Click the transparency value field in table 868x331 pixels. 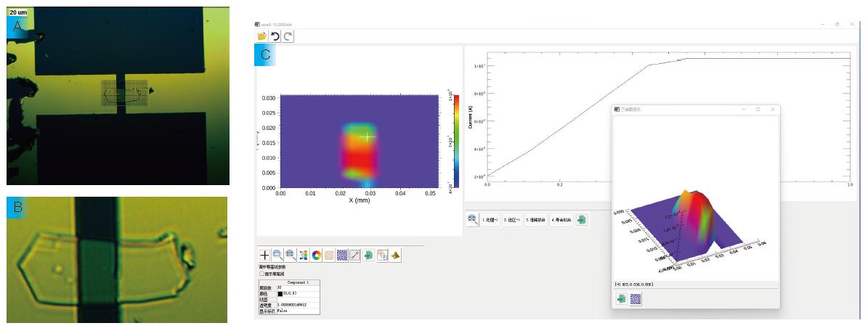click(296, 305)
